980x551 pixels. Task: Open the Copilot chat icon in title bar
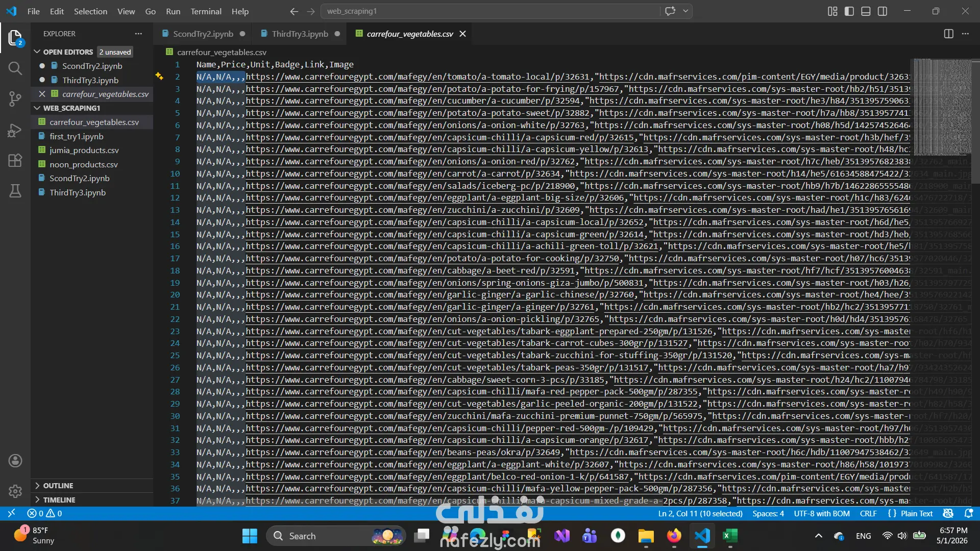(670, 11)
